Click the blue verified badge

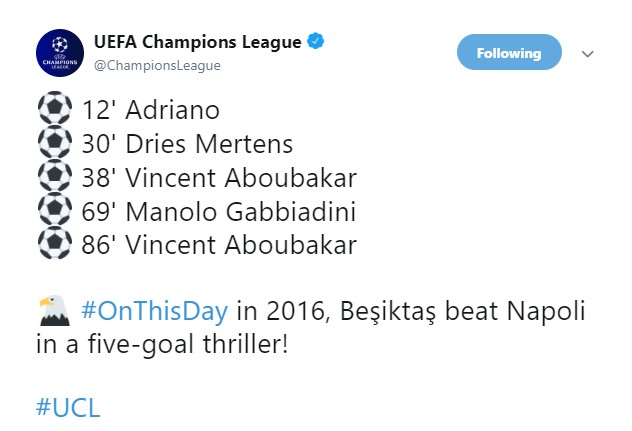coord(315,42)
